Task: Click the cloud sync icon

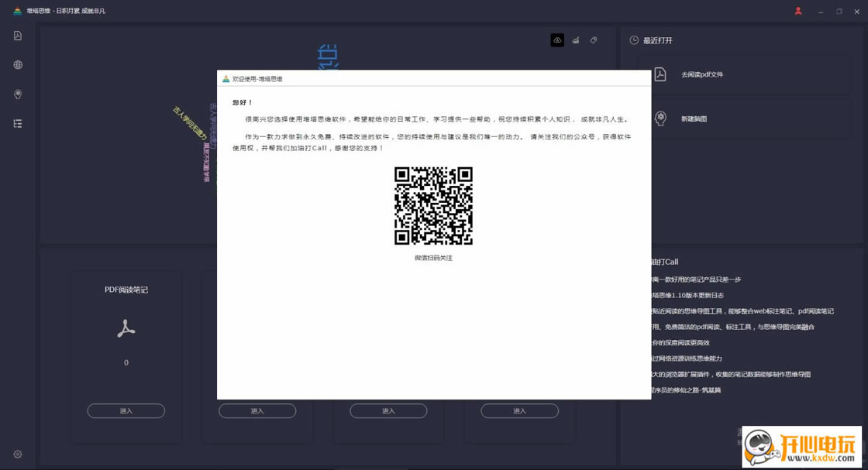Action: point(557,39)
